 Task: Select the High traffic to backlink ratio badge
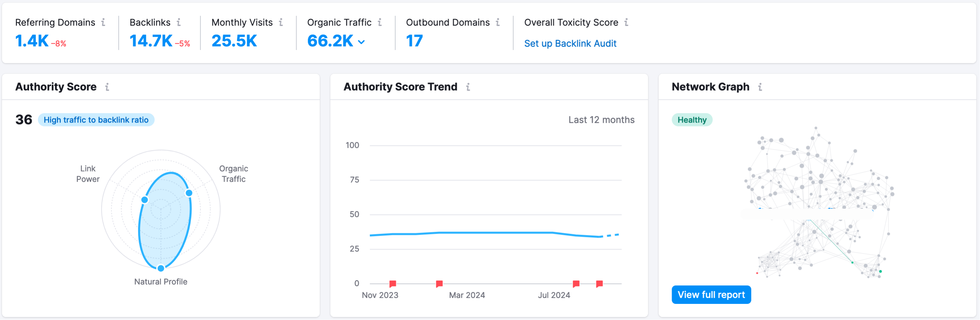coord(96,120)
